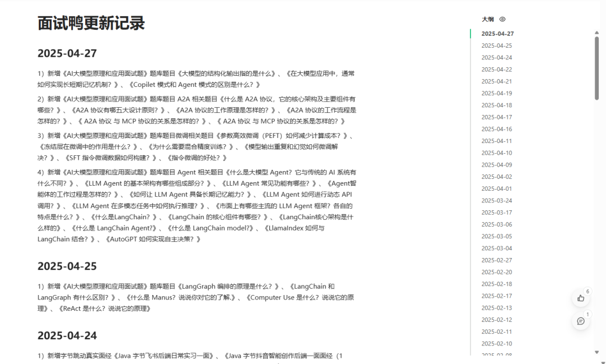Jump to 2025-04-22 in outline
606x364 pixels.
point(497,70)
